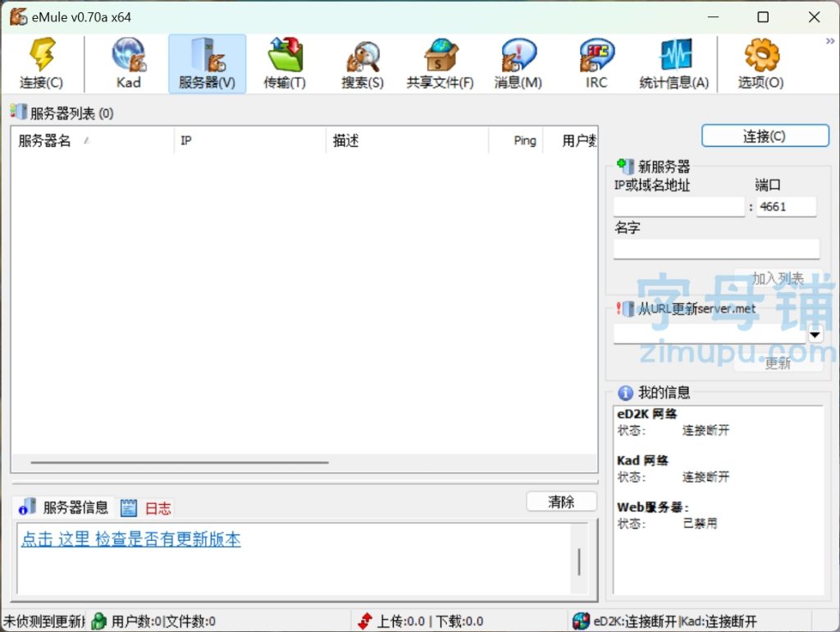This screenshot has height=632, width=840.
Task: Focus the IP or domain address field
Action: 678,207
